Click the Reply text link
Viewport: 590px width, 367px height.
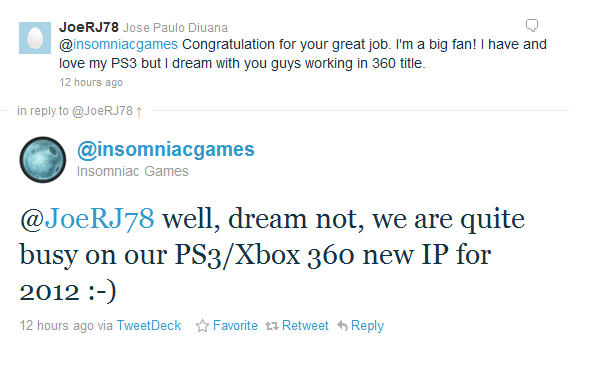point(367,326)
